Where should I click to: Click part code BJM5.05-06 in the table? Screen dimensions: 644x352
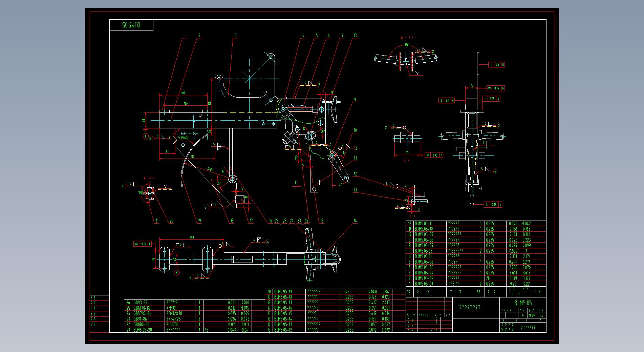point(424,262)
